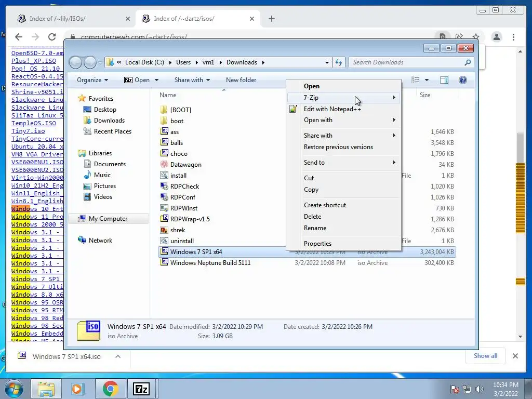Open the Tiny7.iso link in Chrome

(28, 131)
